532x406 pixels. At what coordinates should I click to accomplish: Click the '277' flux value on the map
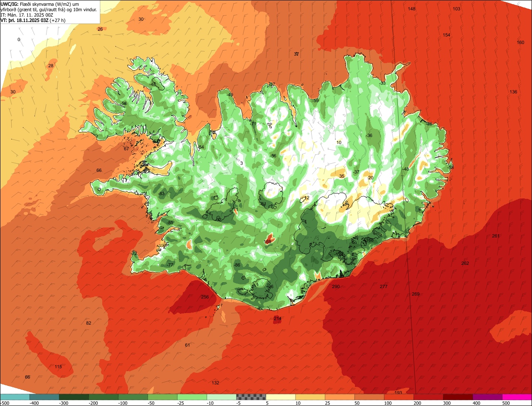pyautogui.click(x=384, y=286)
